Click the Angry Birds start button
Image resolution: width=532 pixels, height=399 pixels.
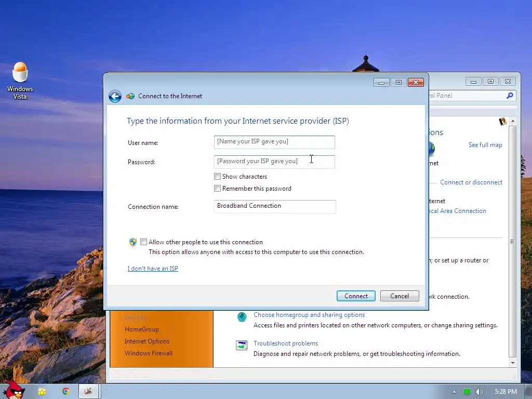[14, 391]
